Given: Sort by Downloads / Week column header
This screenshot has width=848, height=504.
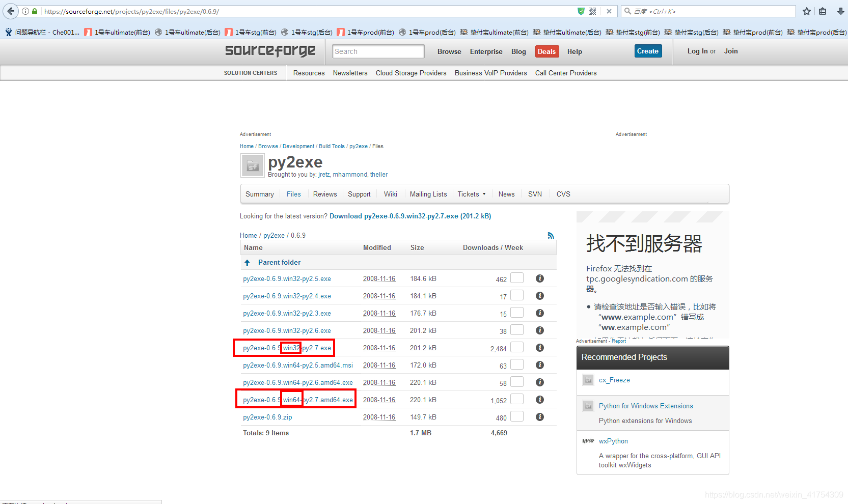Looking at the screenshot, I should (x=493, y=247).
